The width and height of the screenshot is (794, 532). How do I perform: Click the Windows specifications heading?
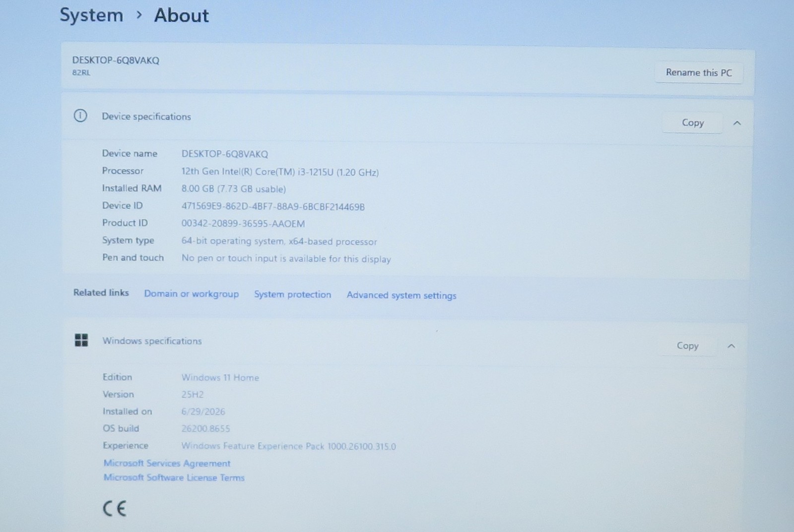point(152,341)
